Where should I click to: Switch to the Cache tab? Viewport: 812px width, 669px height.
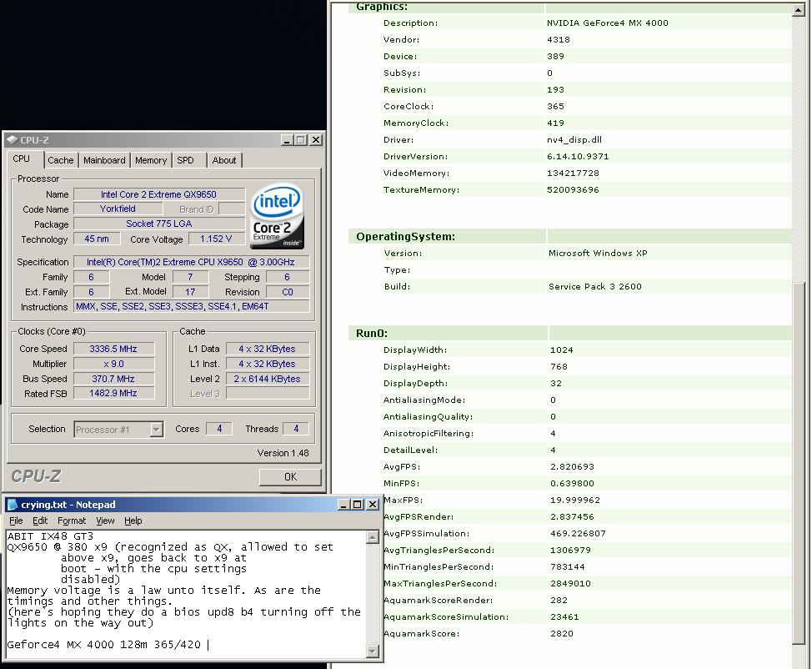pyautogui.click(x=61, y=160)
